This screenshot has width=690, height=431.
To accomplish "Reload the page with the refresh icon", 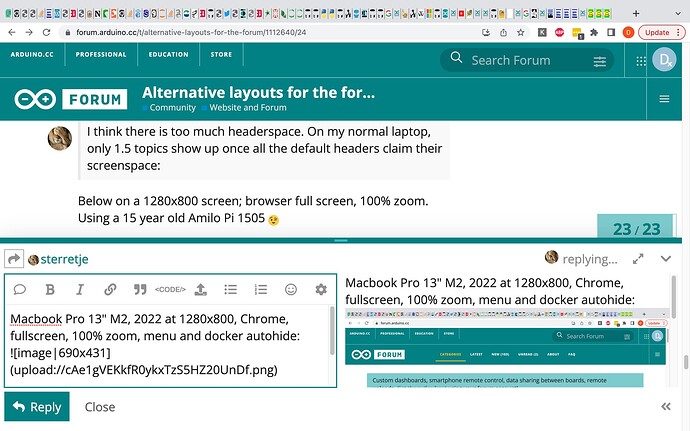I will 46,32.
